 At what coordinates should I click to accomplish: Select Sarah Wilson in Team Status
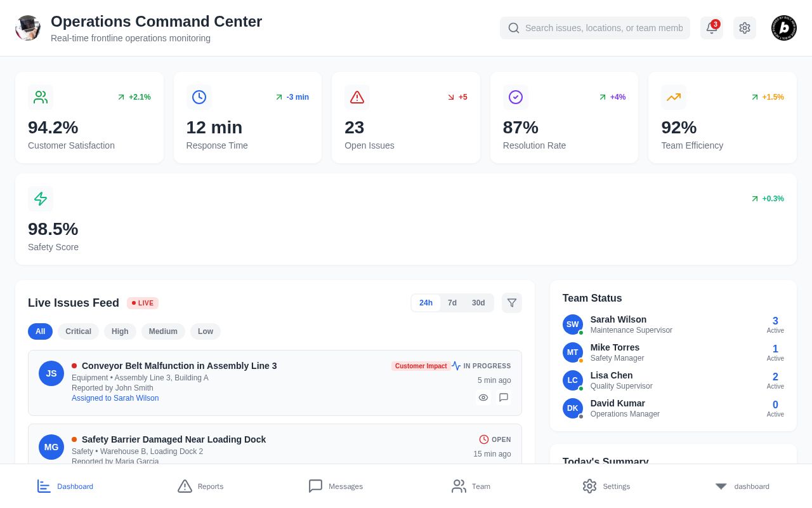tap(673, 324)
